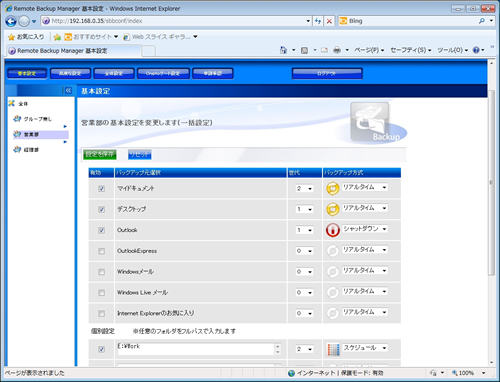The image size is (500, 382).
Task: Open the ツール(O) menu
Action: click(452, 50)
